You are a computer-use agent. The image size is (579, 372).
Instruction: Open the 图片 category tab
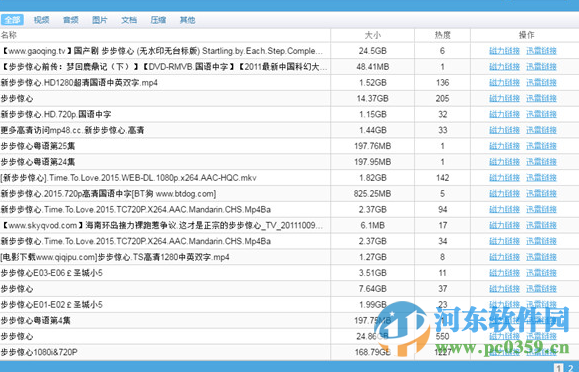click(100, 20)
